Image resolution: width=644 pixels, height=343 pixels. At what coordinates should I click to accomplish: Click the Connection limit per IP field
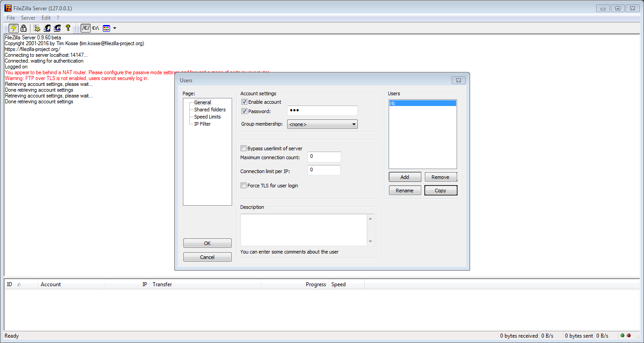coord(324,170)
